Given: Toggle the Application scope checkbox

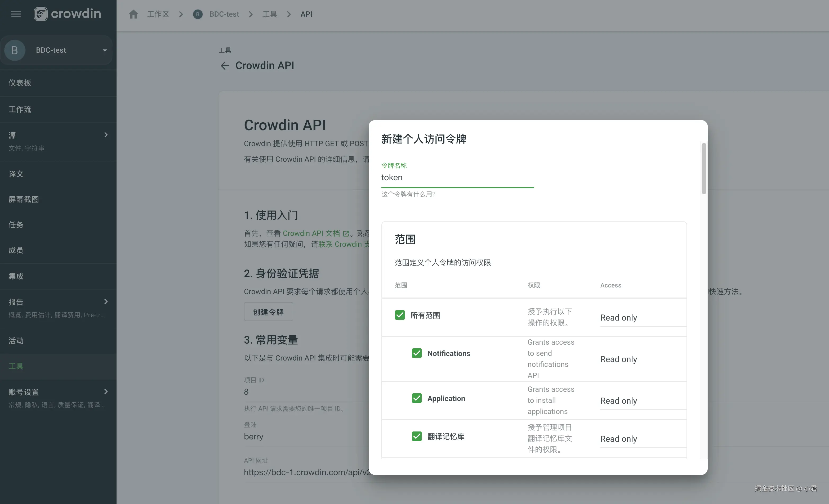Looking at the screenshot, I should (x=417, y=398).
